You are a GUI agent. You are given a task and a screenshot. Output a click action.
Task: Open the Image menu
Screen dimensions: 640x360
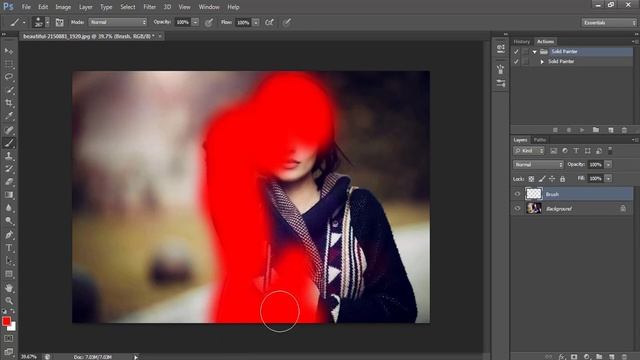point(63,7)
